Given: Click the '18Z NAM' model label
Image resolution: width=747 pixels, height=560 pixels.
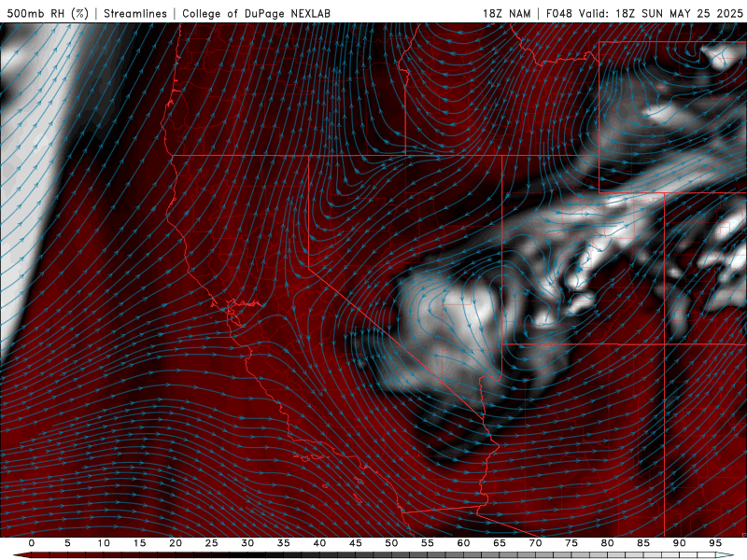Looking at the screenshot, I should 507,13.
